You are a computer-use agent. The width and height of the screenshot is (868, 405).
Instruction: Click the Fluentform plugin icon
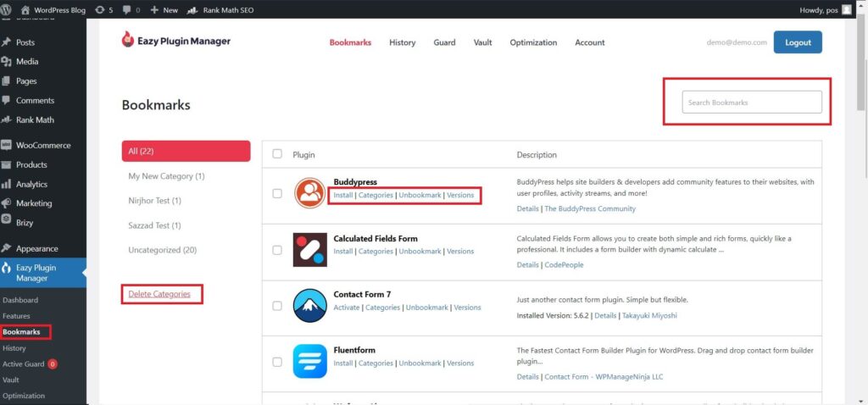click(309, 361)
